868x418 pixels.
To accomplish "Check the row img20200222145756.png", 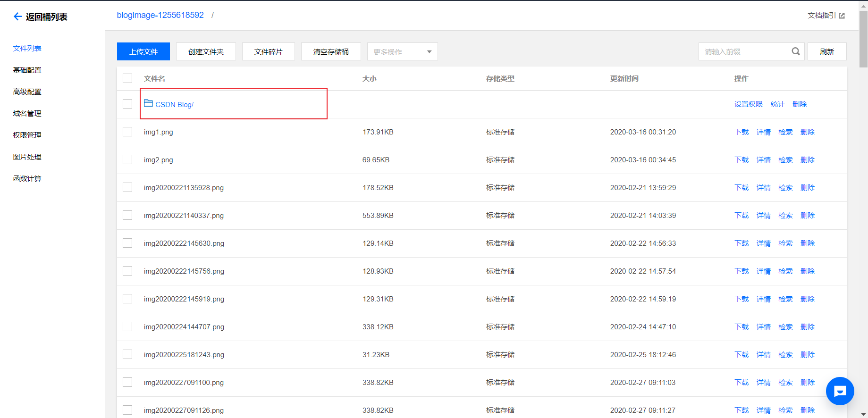I will (x=127, y=271).
